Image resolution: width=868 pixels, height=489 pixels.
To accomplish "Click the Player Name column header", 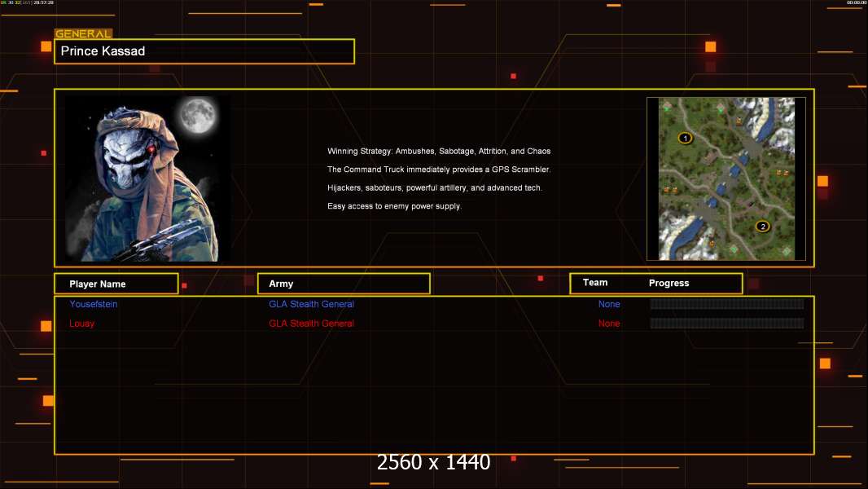I will point(116,284).
